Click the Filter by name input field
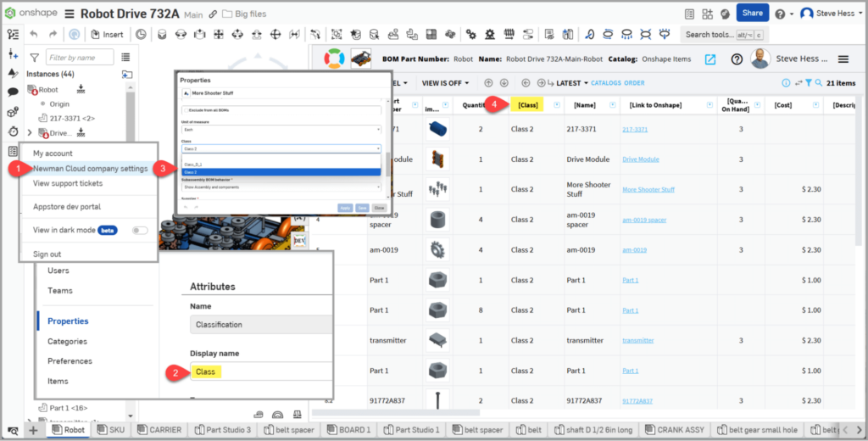The width and height of the screenshot is (868, 441). pyautogui.click(x=80, y=57)
